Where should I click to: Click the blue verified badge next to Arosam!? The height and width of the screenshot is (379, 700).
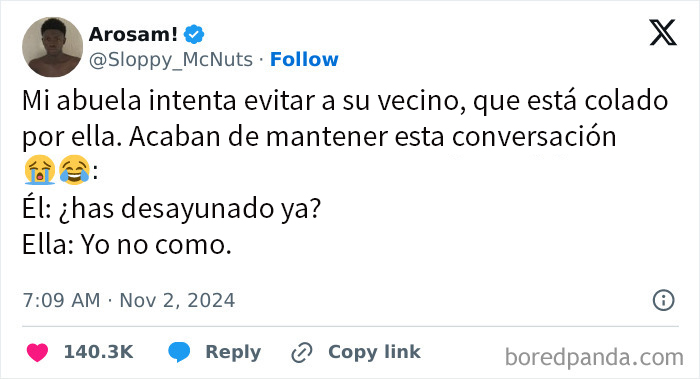[x=194, y=34]
